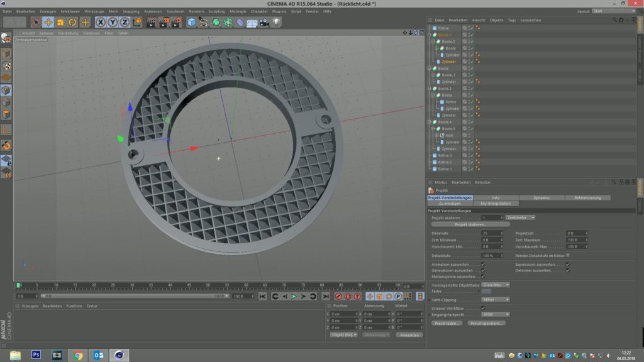Toggle the X axis lock icon
This screenshot has width=644, height=362.
pos(100,22)
